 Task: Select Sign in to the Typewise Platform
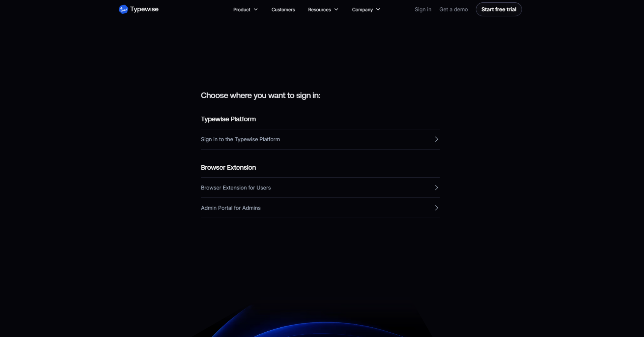click(240, 139)
